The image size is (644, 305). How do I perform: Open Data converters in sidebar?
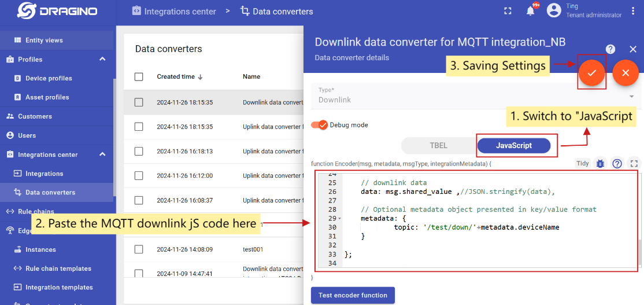click(x=57, y=192)
